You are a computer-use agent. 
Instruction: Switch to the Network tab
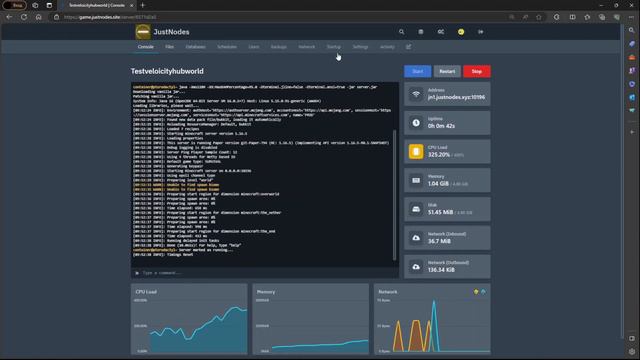click(x=307, y=47)
